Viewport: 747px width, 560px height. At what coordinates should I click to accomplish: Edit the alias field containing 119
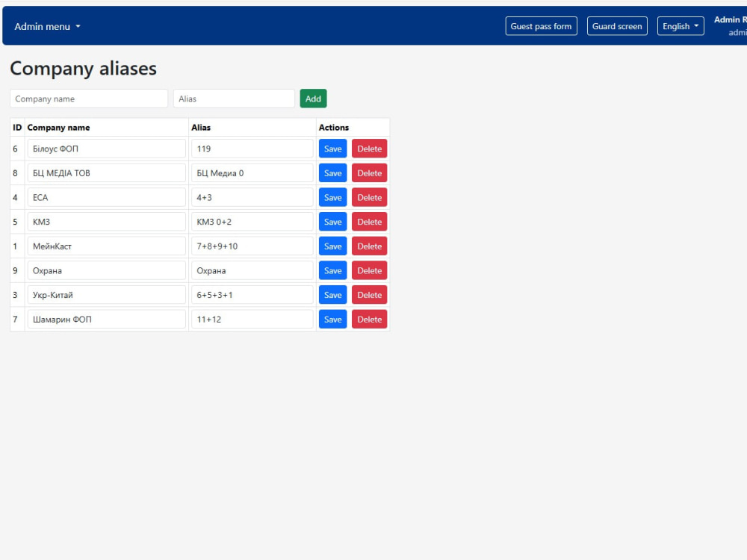pyautogui.click(x=252, y=149)
